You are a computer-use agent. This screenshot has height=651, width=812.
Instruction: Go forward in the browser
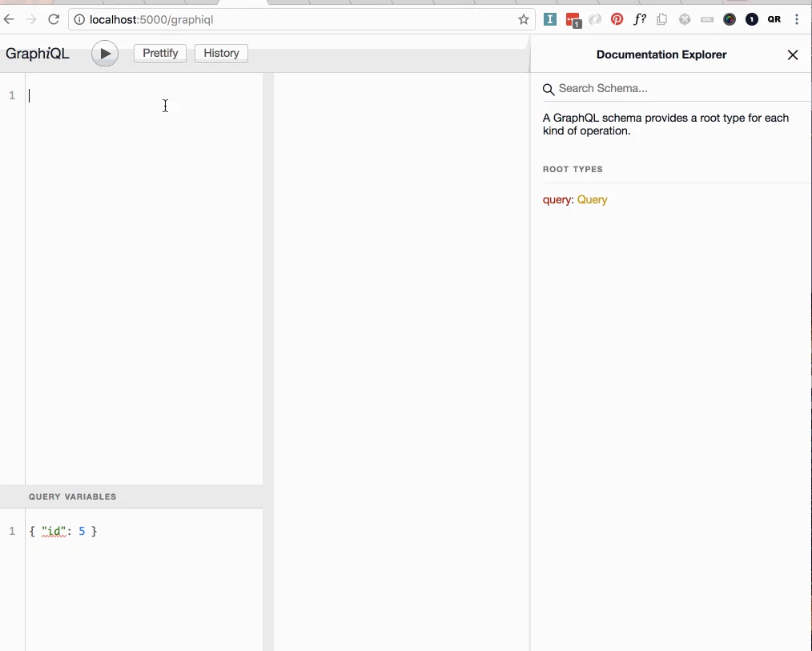tap(31, 20)
